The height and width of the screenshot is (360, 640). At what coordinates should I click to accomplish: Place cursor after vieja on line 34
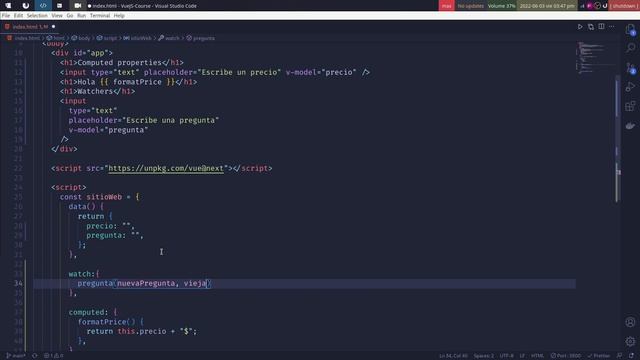pyautogui.click(x=207, y=283)
